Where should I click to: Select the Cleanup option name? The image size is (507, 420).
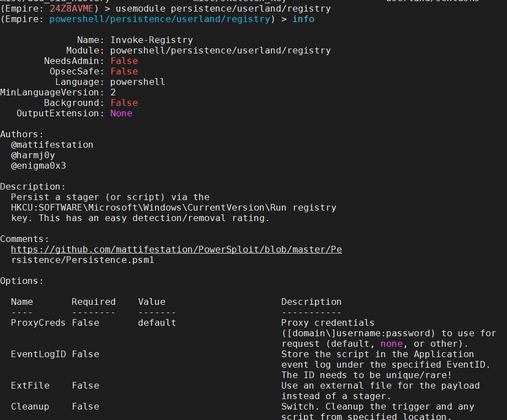click(x=30, y=406)
